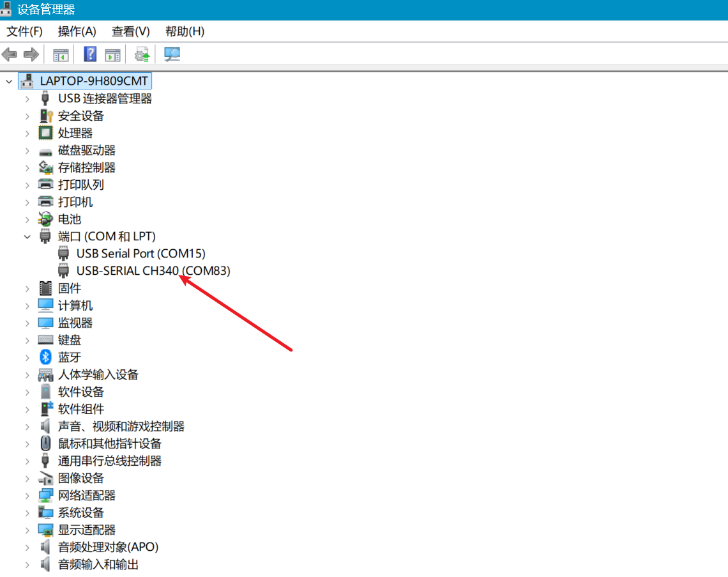Viewport: 728px width, 577px height.
Task: Click the Back arrow toolbar icon
Action: (10, 54)
